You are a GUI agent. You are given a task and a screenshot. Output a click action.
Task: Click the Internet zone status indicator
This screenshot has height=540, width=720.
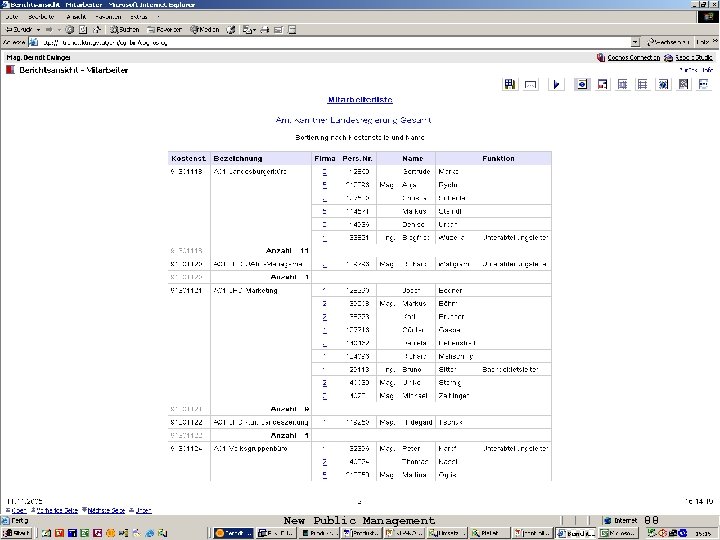click(x=623, y=520)
